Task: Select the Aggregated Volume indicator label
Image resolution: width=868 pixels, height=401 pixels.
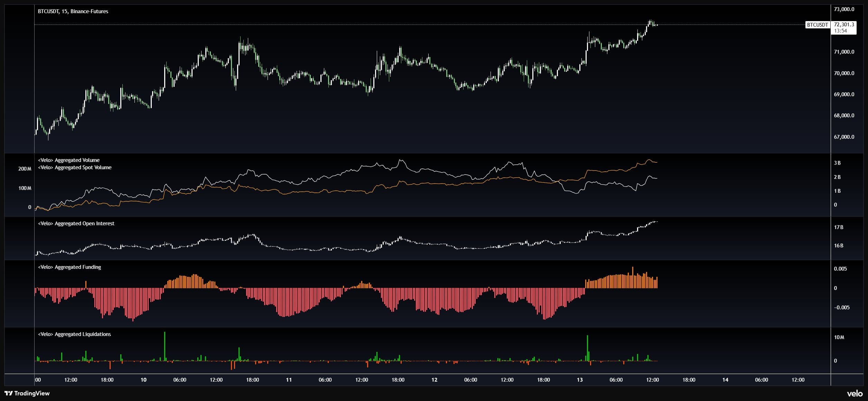Action: tap(69, 160)
